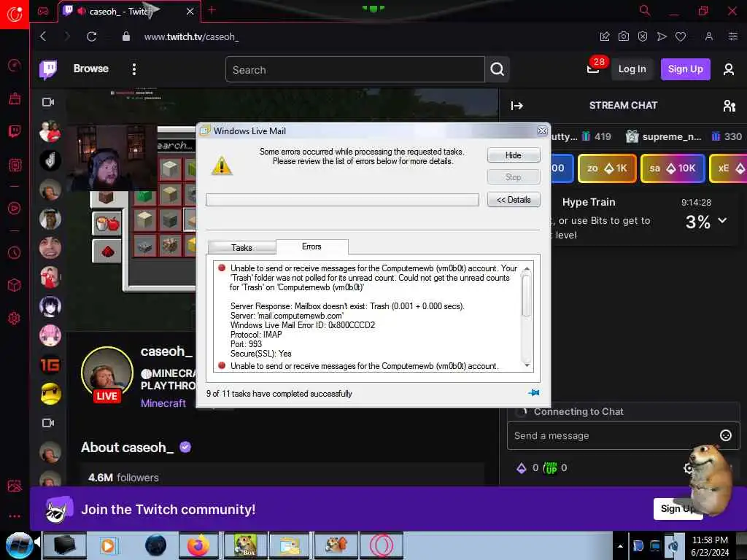The height and width of the screenshot is (560, 747).
Task: Take a snapshot with the camera icon
Action: click(624, 36)
